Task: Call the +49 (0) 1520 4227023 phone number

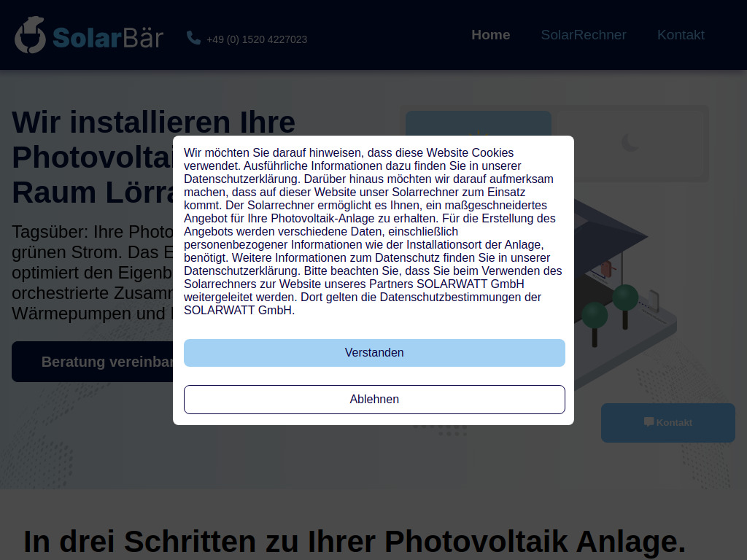Action: [257, 39]
